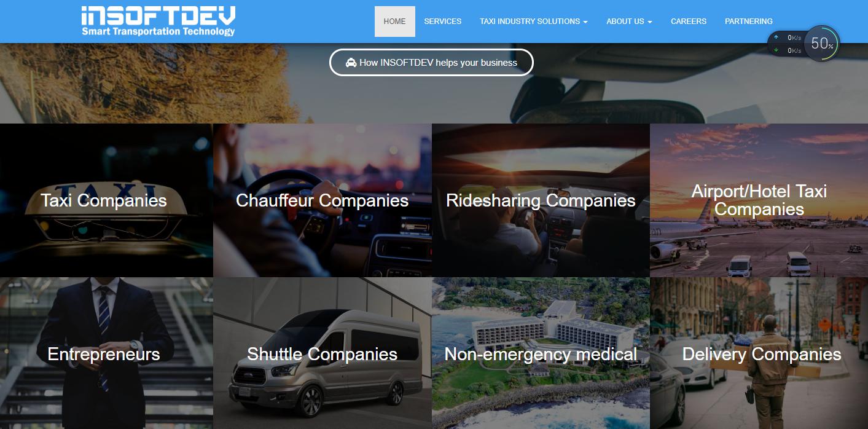The image size is (868, 429).
Task: Open the Delivery Companies tile
Action: pos(759,353)
